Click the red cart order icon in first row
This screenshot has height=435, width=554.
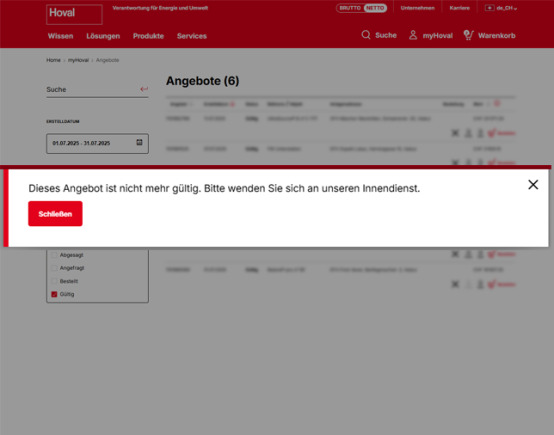pos(491,133)
